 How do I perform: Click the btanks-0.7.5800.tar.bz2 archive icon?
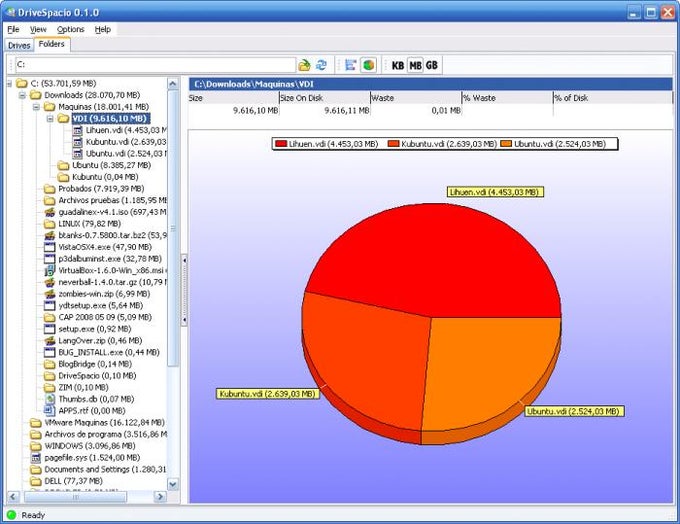pyautogui.click(x=50, y=236)
